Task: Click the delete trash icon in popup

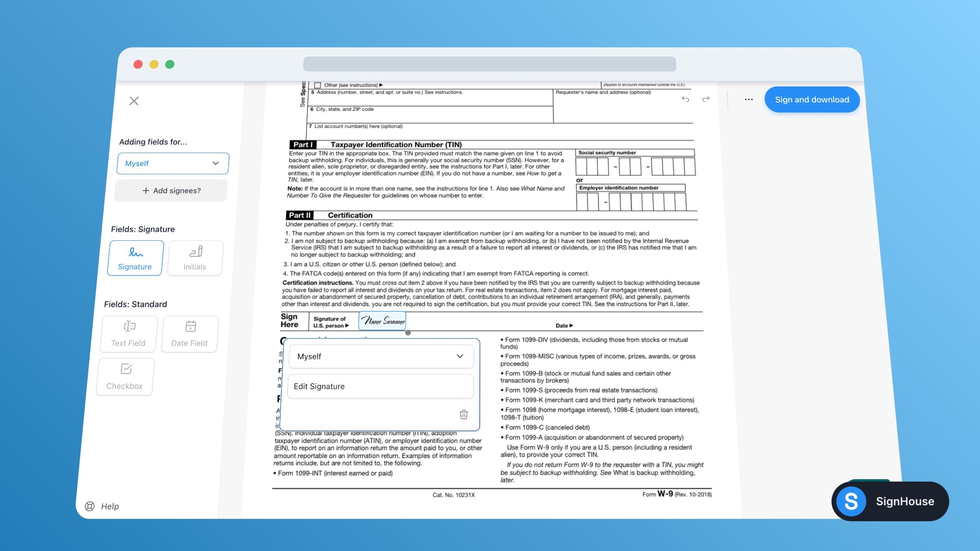Action: (x=464, y=414)
